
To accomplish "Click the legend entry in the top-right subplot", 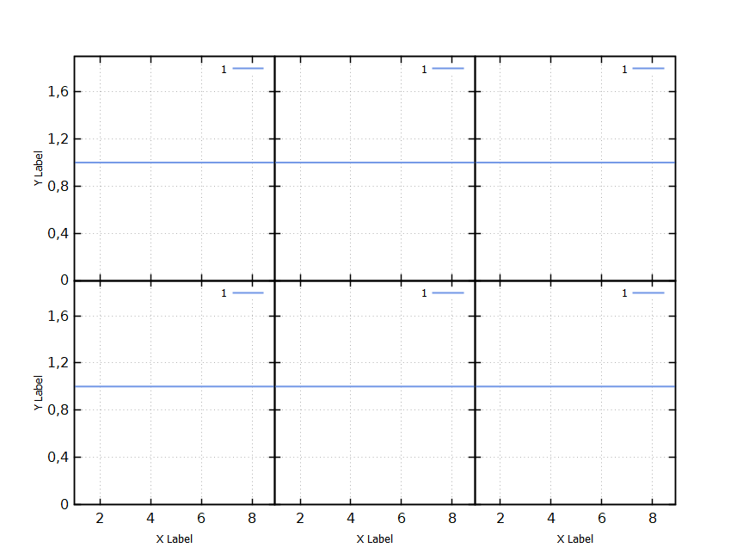I will click(x=643, y=69).
